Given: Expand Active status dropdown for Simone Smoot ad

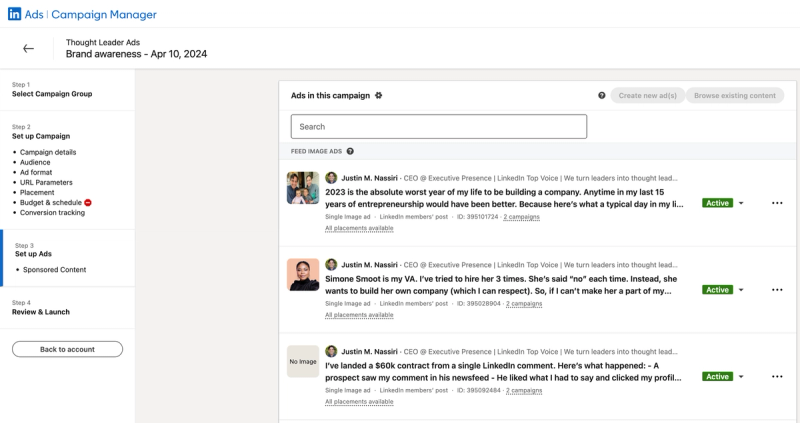Looking at the screenshot, I should [741, 290].
